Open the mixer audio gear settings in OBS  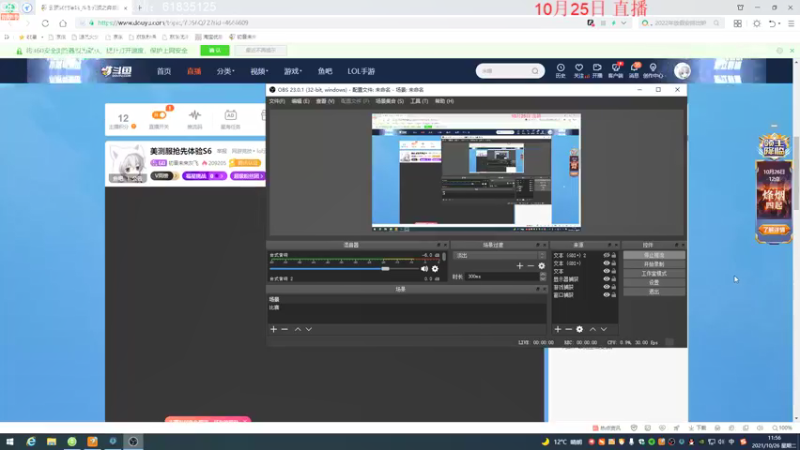435,268
